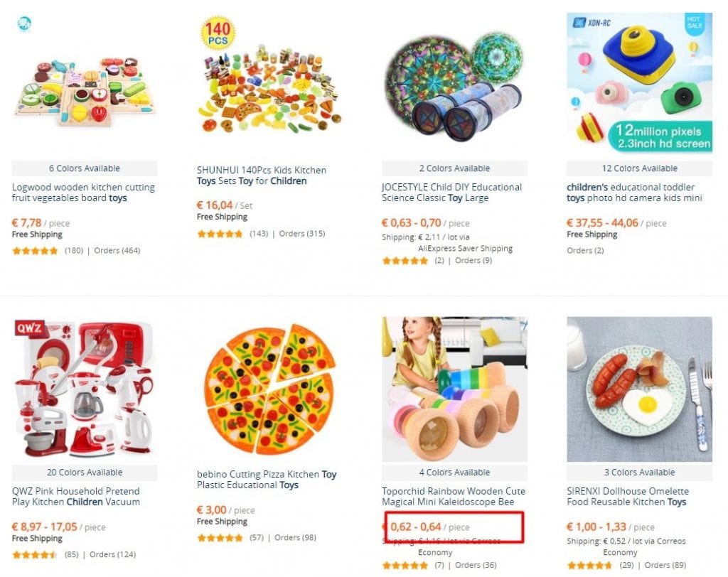Screen dimensions: 728x577
Task: Click star rating of SHUNHUI 140Pcs set
Action: tap(220, 234)
